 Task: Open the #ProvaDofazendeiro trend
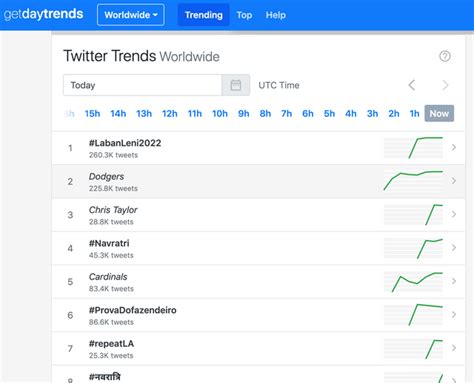click(x=133, y=310)
